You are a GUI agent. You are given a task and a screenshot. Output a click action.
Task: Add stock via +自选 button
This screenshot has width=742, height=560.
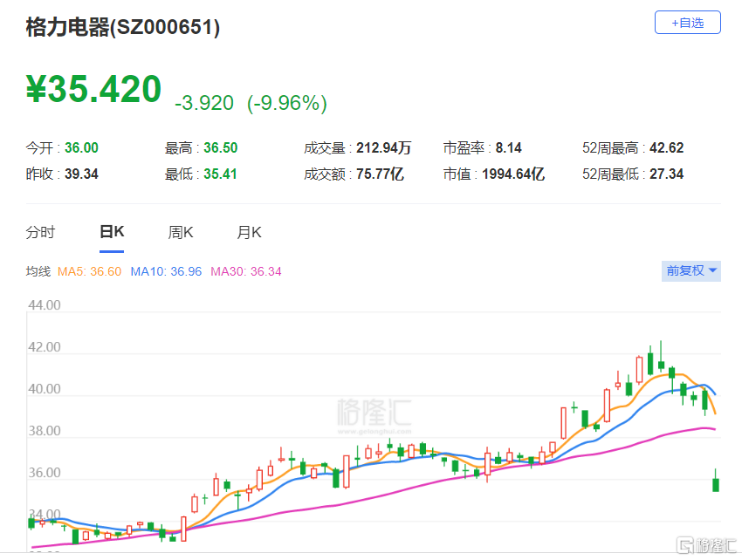(x=687, y=22)
